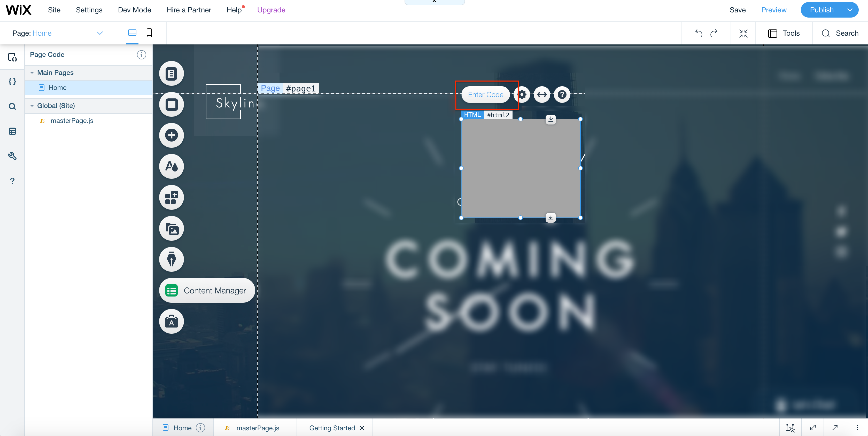Switch to the masterPage.js bottom tab

click(258, 428)
